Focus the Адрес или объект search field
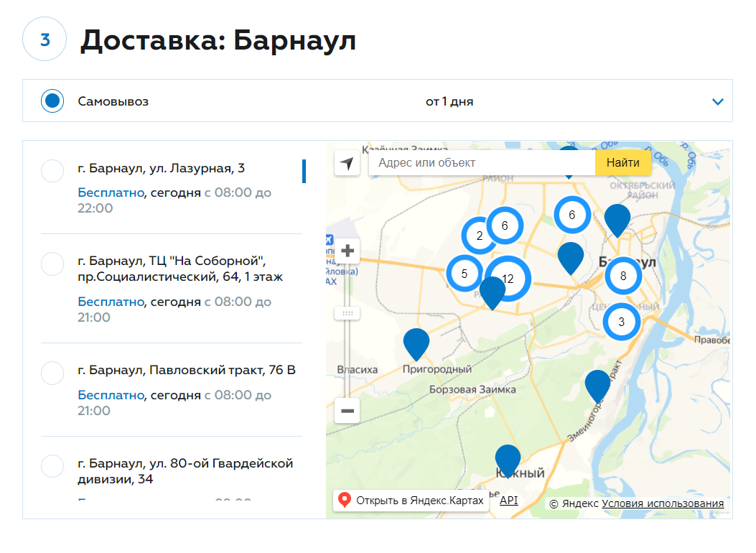The height and width of the screenshot is (553, 756). point(481,163)
